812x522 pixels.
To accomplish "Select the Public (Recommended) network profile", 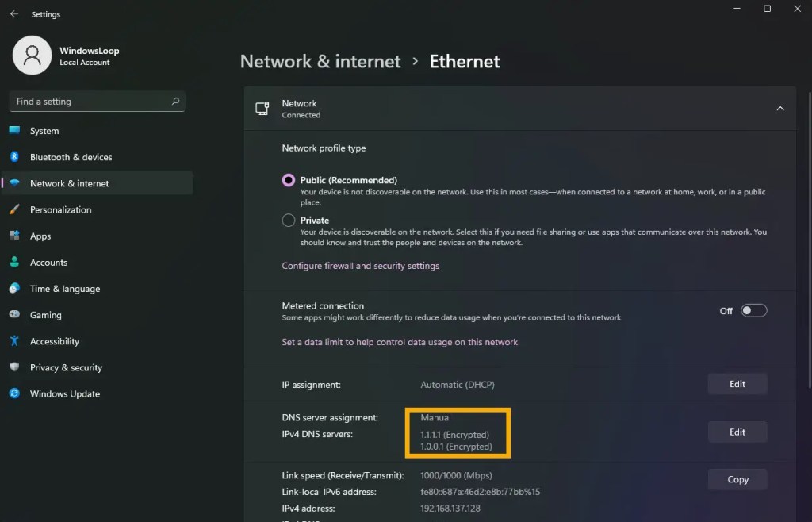I will pos(289,180).
